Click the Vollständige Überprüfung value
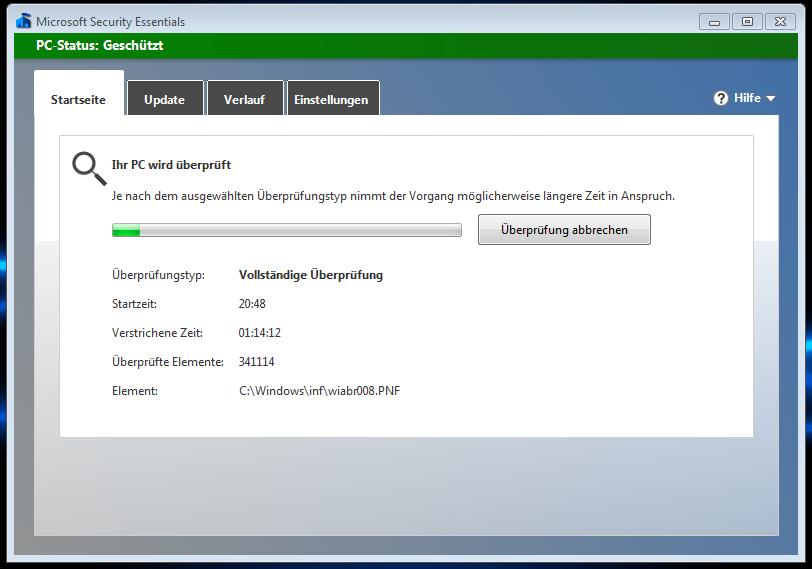This screenshot has width=812, height=569. (x=311, y=275)
